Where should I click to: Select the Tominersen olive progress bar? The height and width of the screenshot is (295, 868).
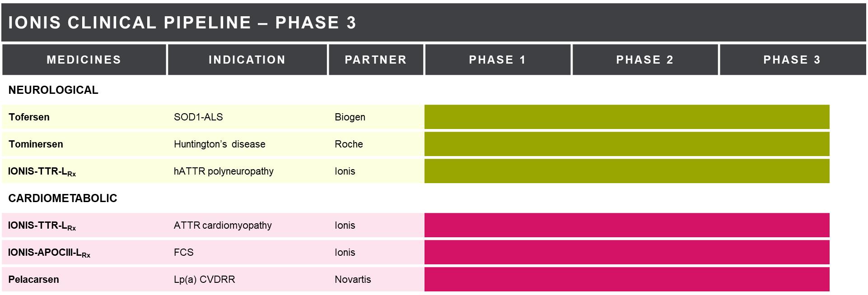coord(627,144)
